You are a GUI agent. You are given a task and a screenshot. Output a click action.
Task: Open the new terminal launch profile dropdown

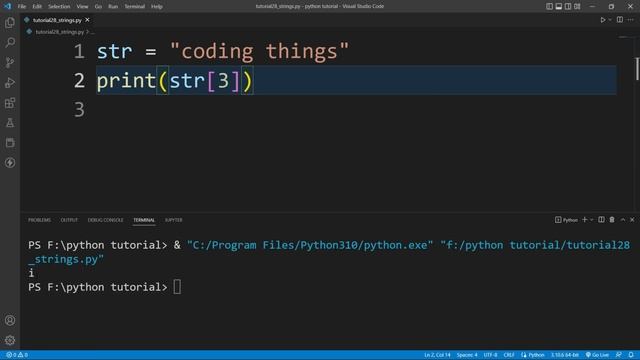[591, 220]
